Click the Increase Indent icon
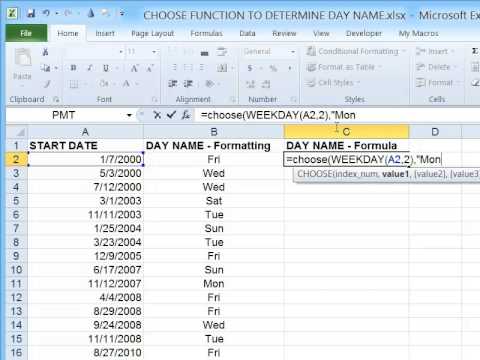 (x=188, y=84)
